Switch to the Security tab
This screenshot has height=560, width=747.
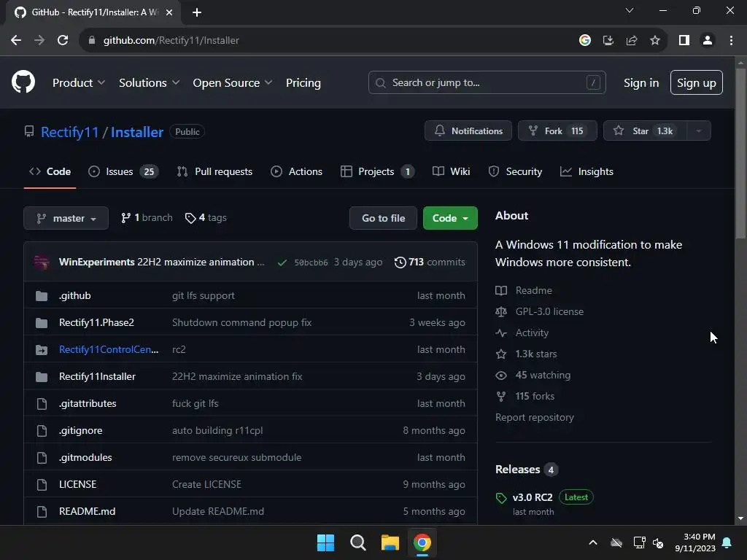coord(516,171)
